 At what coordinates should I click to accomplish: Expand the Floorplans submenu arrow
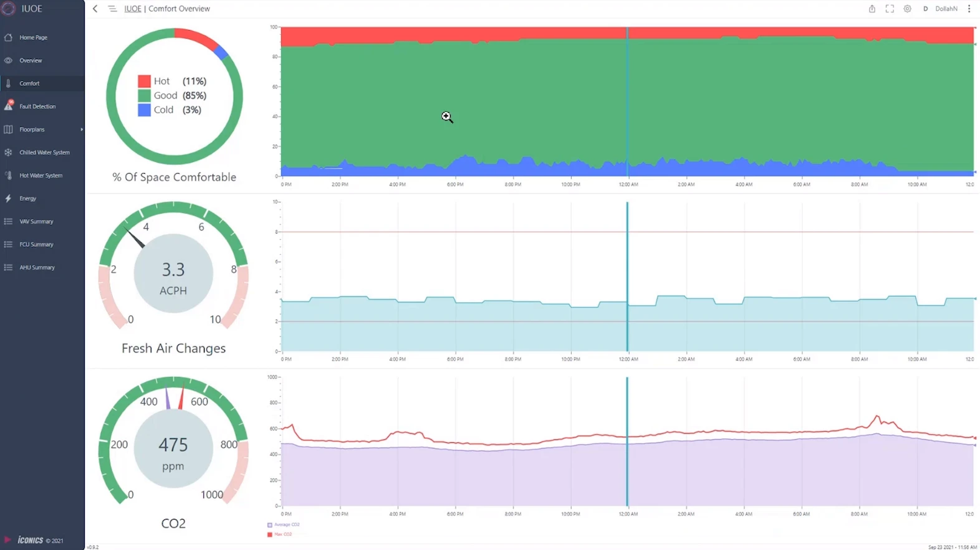[82, 130]
